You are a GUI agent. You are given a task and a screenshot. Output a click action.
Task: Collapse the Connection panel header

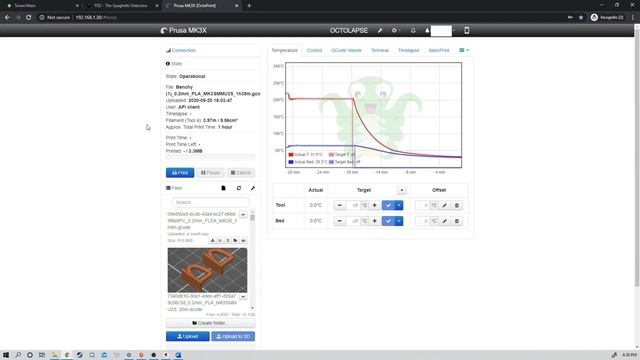click(x=181, y=50)
